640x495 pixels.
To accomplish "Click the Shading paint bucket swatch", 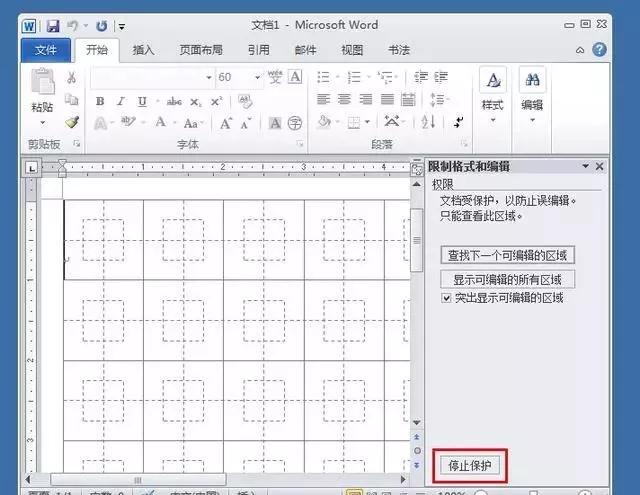I will pyautogui.click(x=324, y=122).
